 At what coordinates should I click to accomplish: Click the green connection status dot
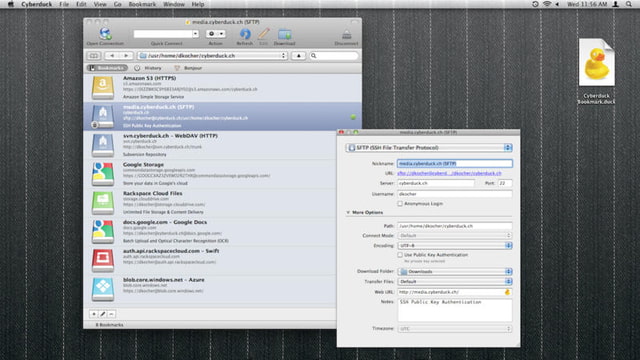click(x=353, y=117)
